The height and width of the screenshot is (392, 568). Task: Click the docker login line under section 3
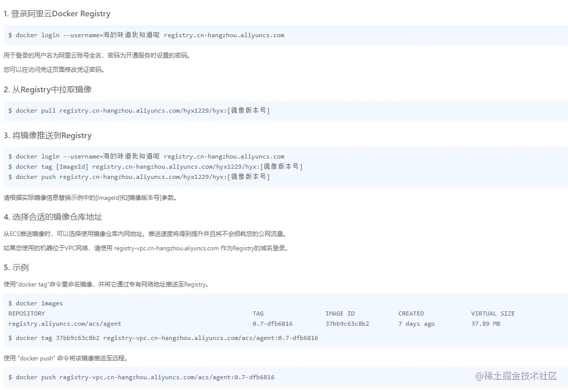click(146, 156)
